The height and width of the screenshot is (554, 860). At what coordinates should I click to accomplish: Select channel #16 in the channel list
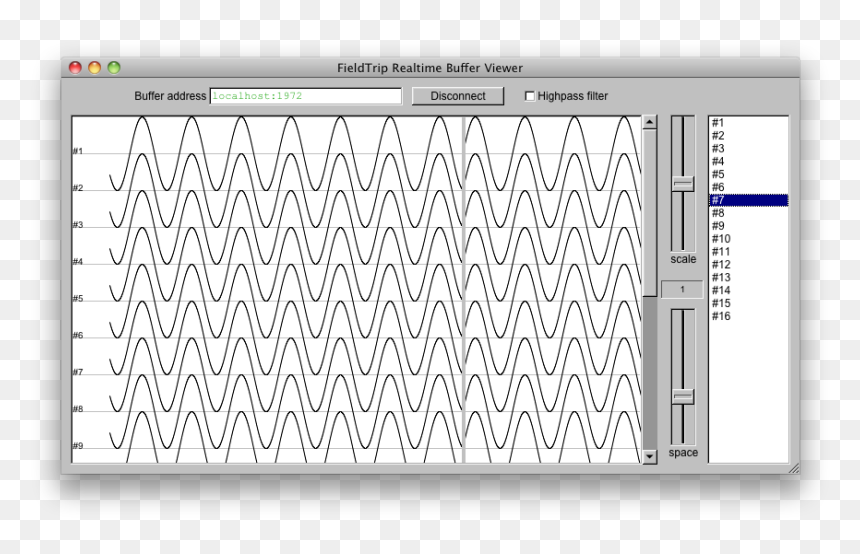[x=749, y=316]
